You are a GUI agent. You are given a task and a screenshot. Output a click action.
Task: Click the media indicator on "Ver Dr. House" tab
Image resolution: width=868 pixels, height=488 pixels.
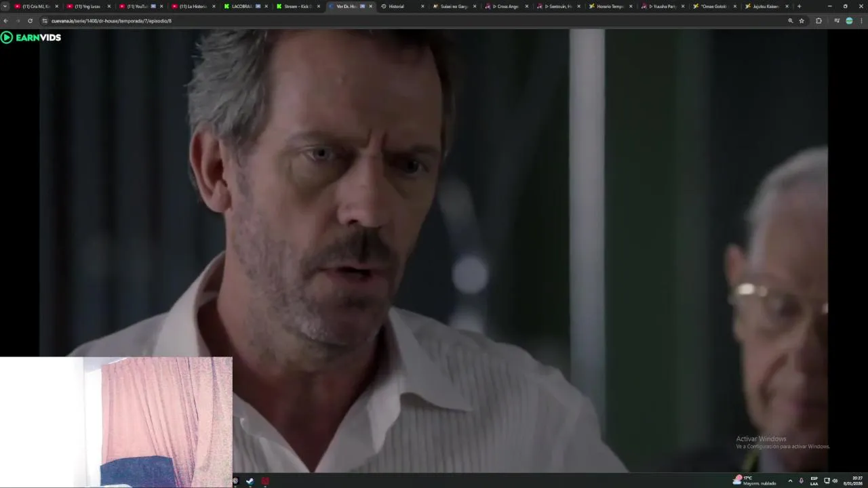(x=363, y=6)
